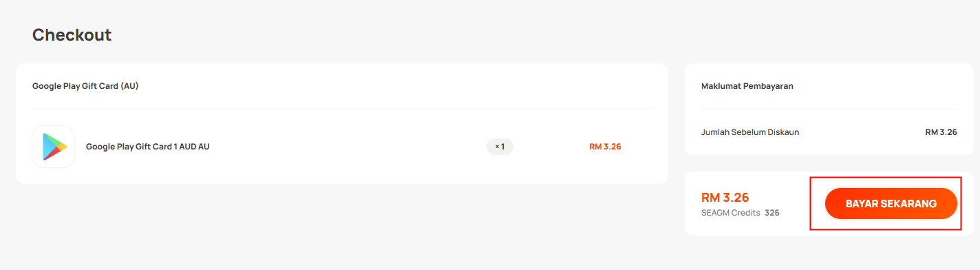980x270 pixels.
Task: Open Google Play Gift Card 1 AUD AU item
Action: click(147, 147)
